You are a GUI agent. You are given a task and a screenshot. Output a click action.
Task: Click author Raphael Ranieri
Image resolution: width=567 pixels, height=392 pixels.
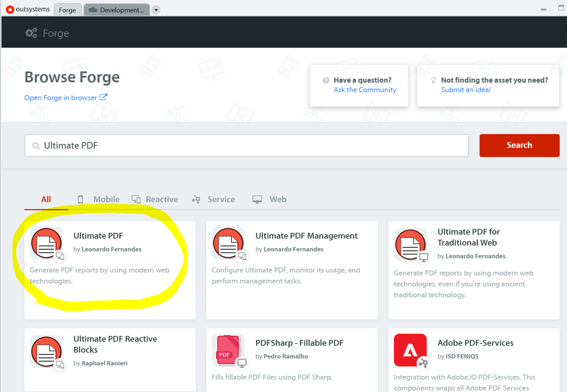(x=105, y=363)
